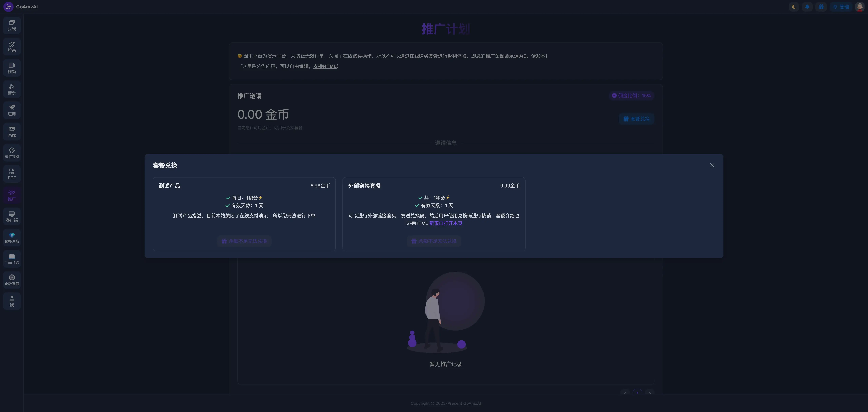Select the 套餐兑换 diamond sidebar item

pyautogui.click(x=12, y=238)
